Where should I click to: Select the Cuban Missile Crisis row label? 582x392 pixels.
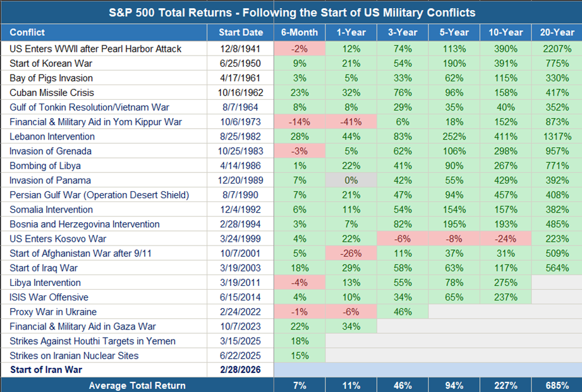click(47, 93)
